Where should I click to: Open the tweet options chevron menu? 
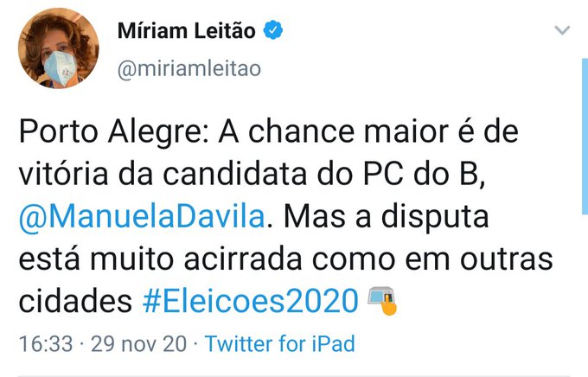(562, 31)
